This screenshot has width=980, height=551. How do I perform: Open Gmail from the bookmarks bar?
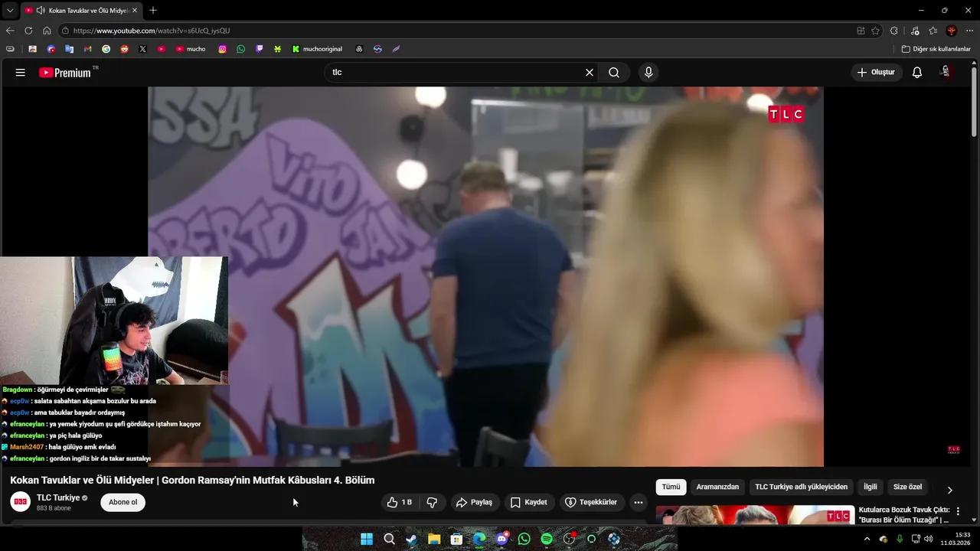click(87, 48)
